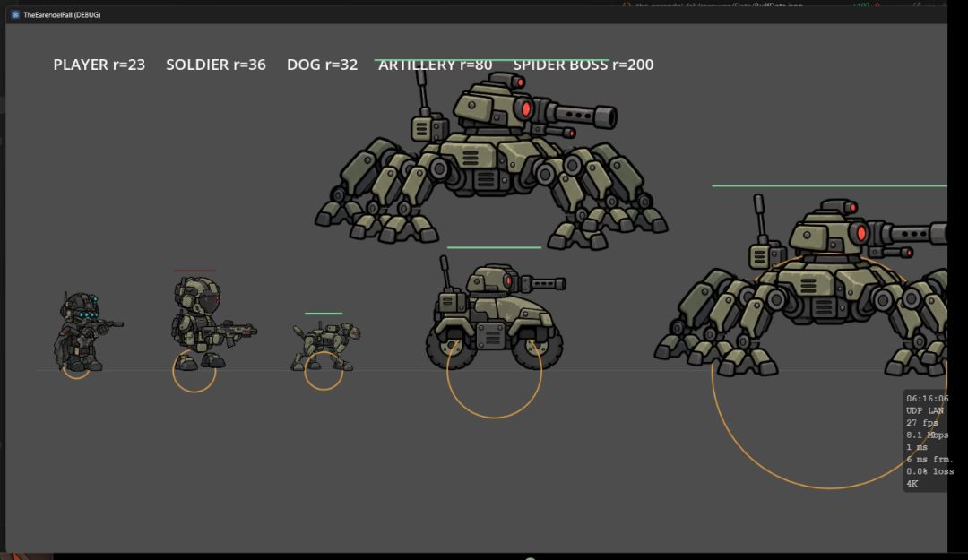Click the green health bar above the artillery vehicle
The height and width of the screenshot is (560, 968).
point(494,247)
